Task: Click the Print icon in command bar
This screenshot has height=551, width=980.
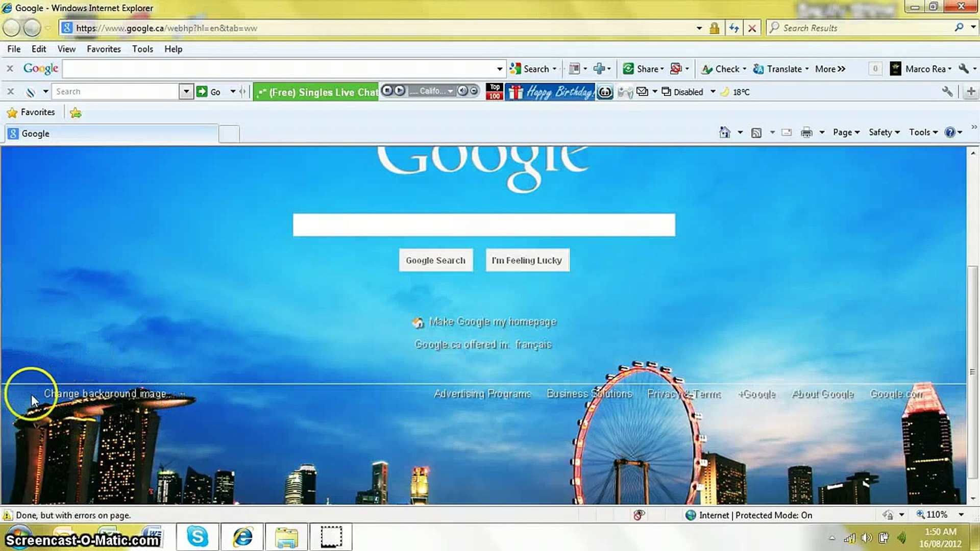Action: (806, 133)
